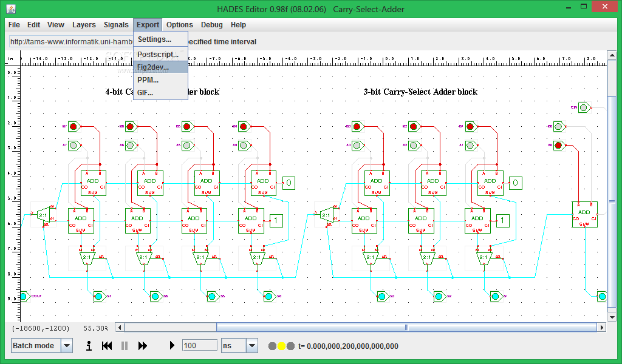Click the COUT output pin
Image resolution: width=622 pixels, height=364 pixels.
pos(24,296)
